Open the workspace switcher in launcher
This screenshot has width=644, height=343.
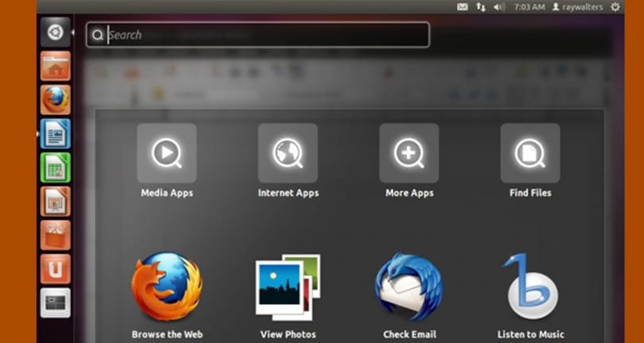click(x=56, y=303)
